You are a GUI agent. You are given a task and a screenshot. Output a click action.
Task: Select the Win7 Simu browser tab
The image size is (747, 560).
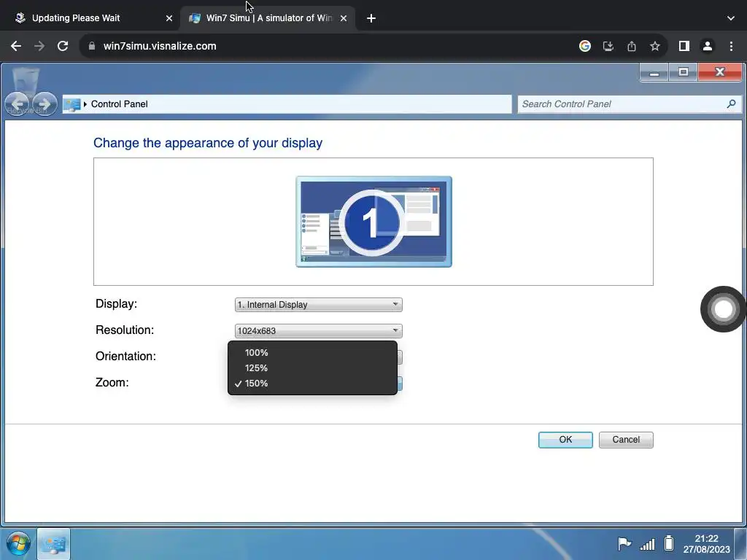click(268, 18)
